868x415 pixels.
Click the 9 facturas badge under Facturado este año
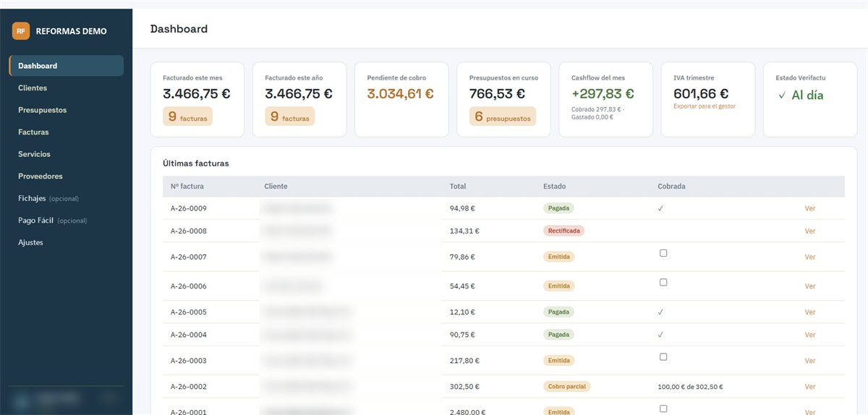pyautogui.click(x=290, y=116)
